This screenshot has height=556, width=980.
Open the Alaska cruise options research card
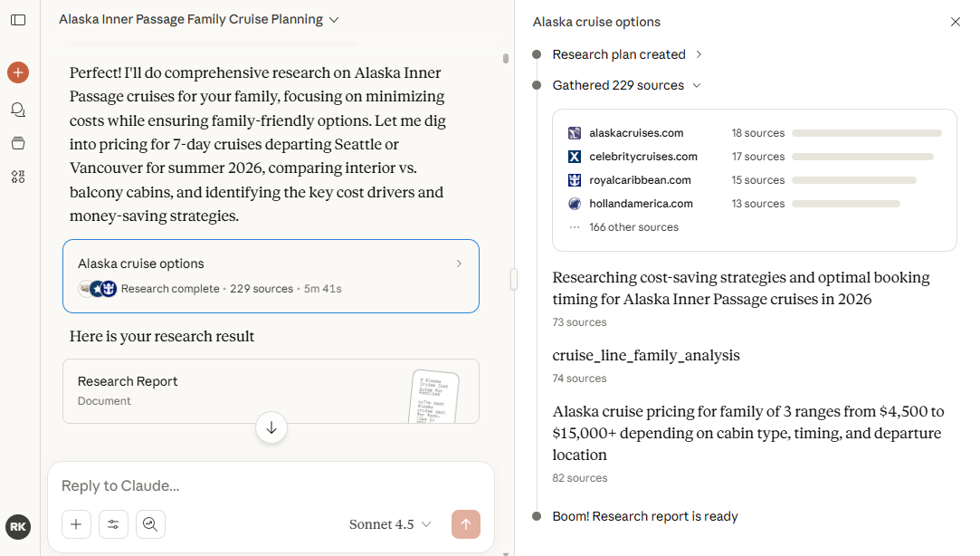[271, 276]
